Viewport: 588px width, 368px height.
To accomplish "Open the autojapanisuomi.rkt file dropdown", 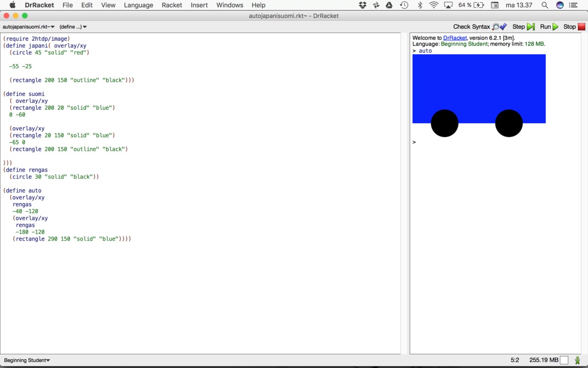I will tap(29, 27).
